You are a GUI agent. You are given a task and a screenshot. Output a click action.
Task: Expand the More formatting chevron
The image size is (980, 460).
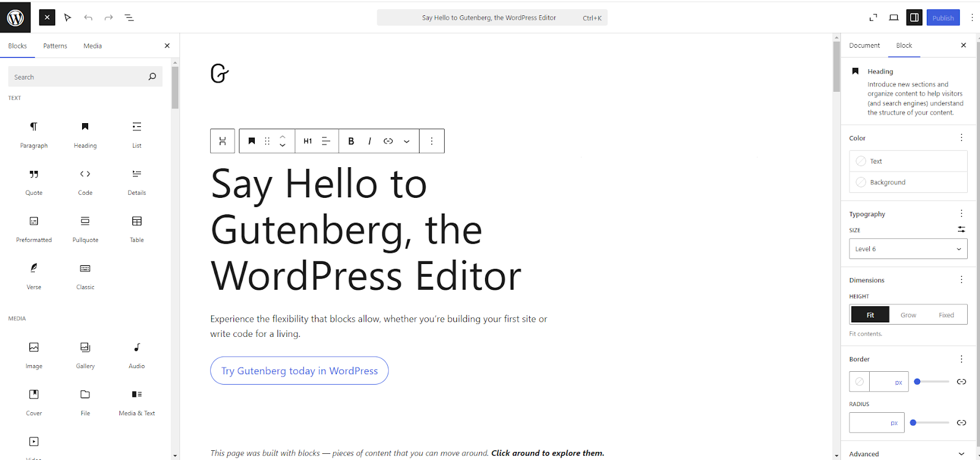407,141
